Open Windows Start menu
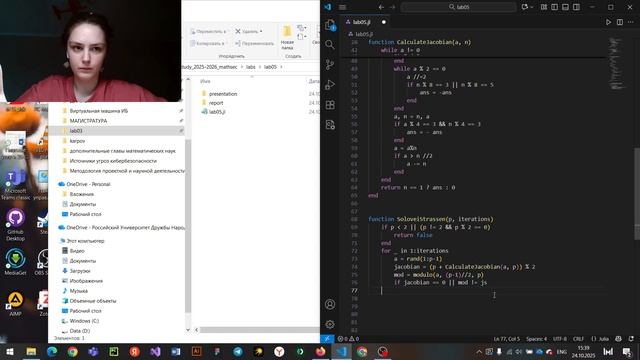The image size is (640, 360). click(x=10, y=352)
